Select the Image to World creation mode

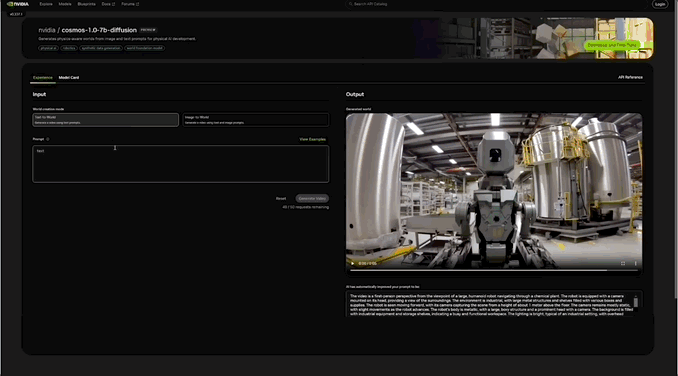click(x=256, y=120)
